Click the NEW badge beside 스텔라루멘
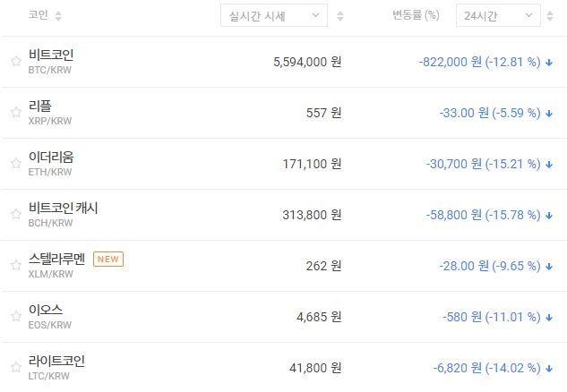The height and width of the screenshot is (392, 567). click(108, 260)
